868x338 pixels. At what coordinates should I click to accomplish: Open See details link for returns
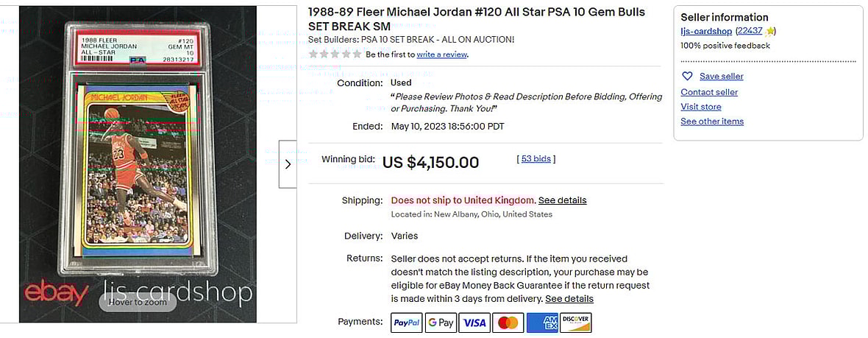pos(569,299)
